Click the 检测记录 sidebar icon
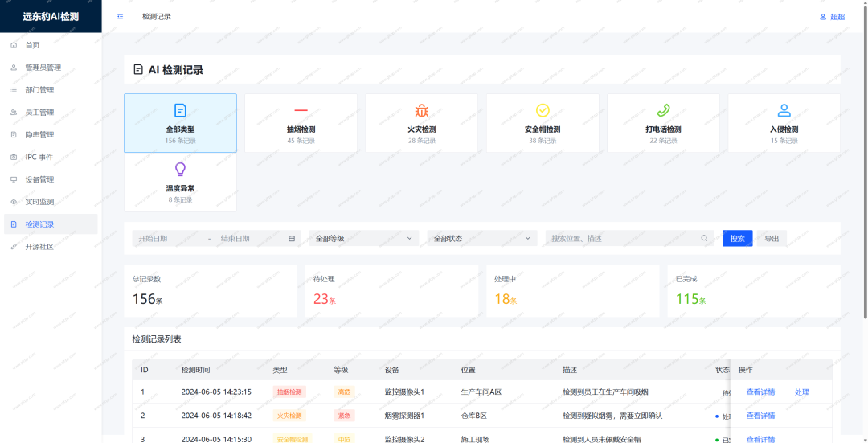The width and height of the screenshot is (868, 443). pos(14,224)
